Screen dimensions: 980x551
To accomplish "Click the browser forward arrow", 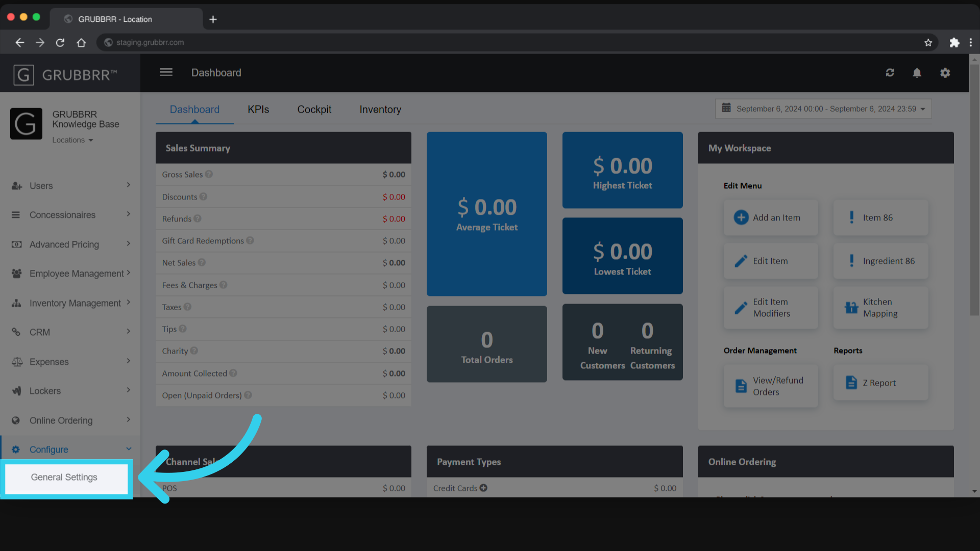I will click(40, 42).
